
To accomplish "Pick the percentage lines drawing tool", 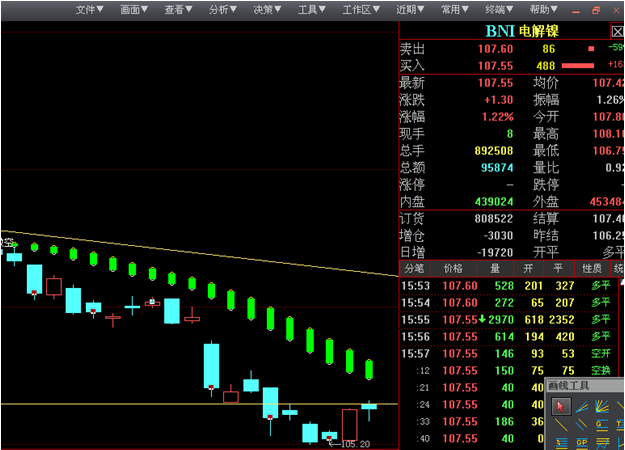I will click(562, 444).
